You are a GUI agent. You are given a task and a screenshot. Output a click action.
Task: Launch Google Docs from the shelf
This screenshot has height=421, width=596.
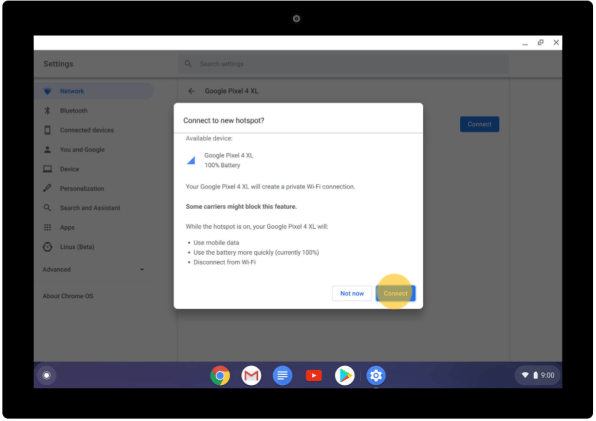click(282, 375)
